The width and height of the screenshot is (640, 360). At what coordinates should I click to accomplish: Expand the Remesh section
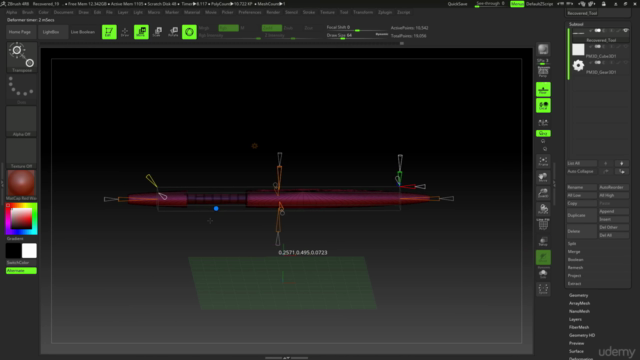[x=575, y=268]
